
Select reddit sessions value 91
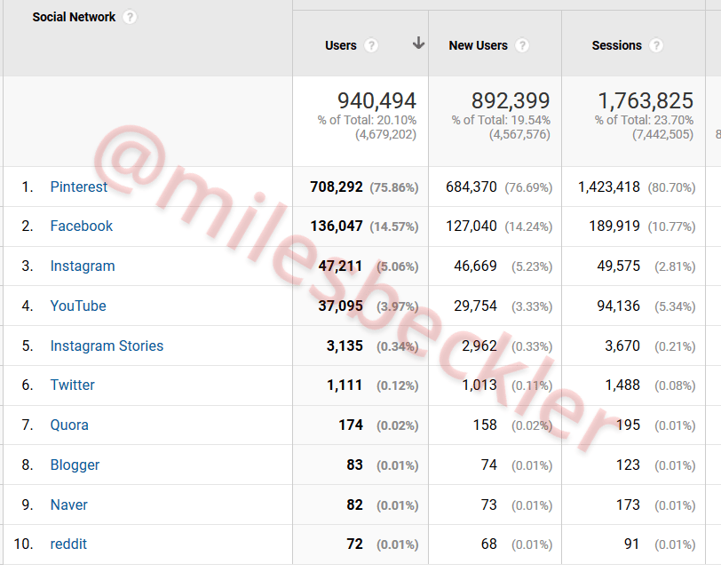632,544
